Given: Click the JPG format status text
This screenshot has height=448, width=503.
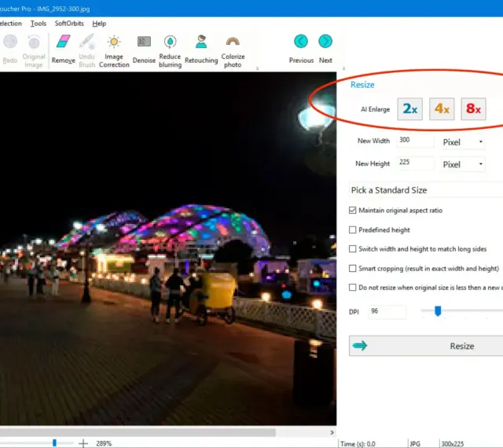Looking at the screenshot, I should tap(415, 444).
